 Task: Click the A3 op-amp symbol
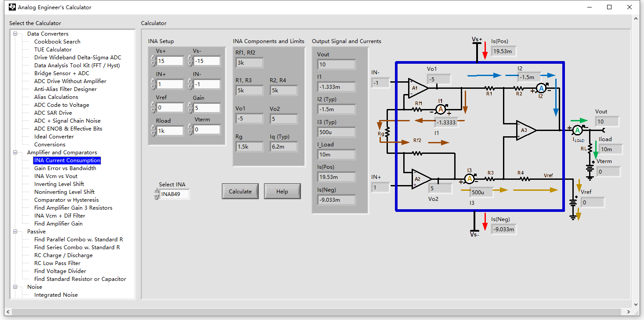click(x=526, y=130)
